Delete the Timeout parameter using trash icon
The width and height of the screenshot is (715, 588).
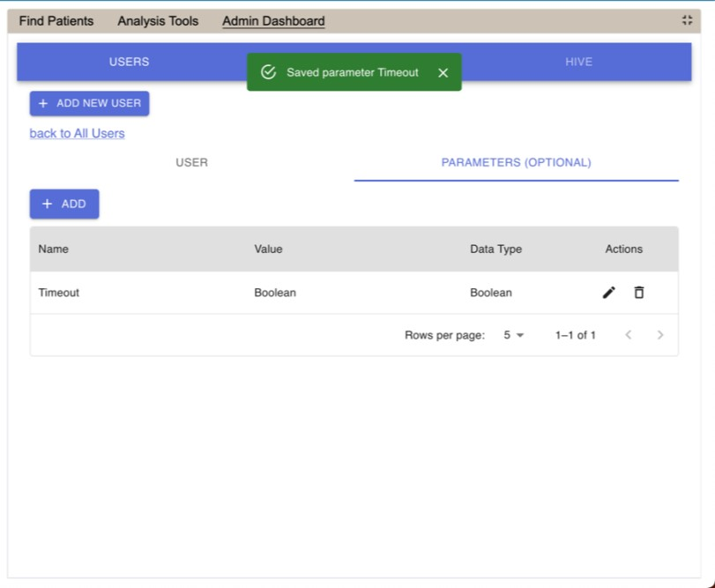point(639,293)
